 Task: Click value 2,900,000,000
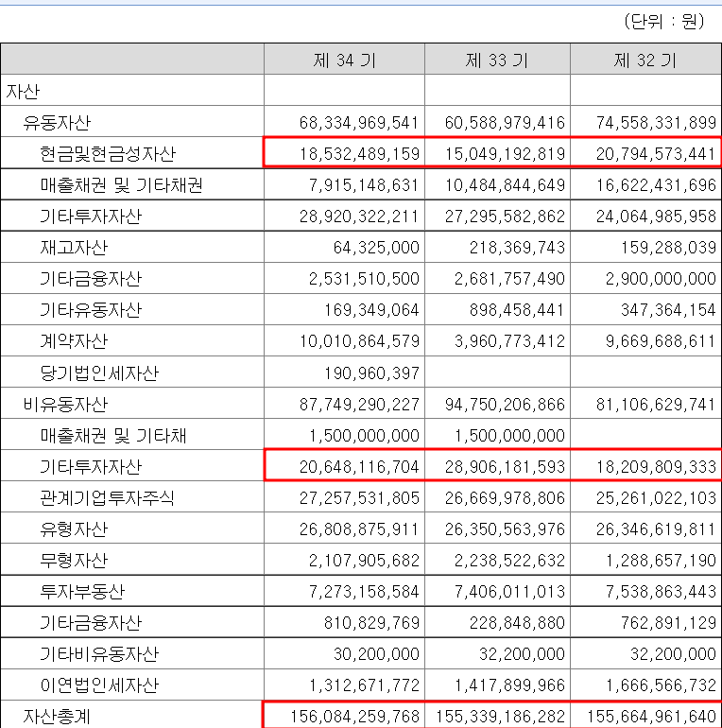click(x=661, y=279)
